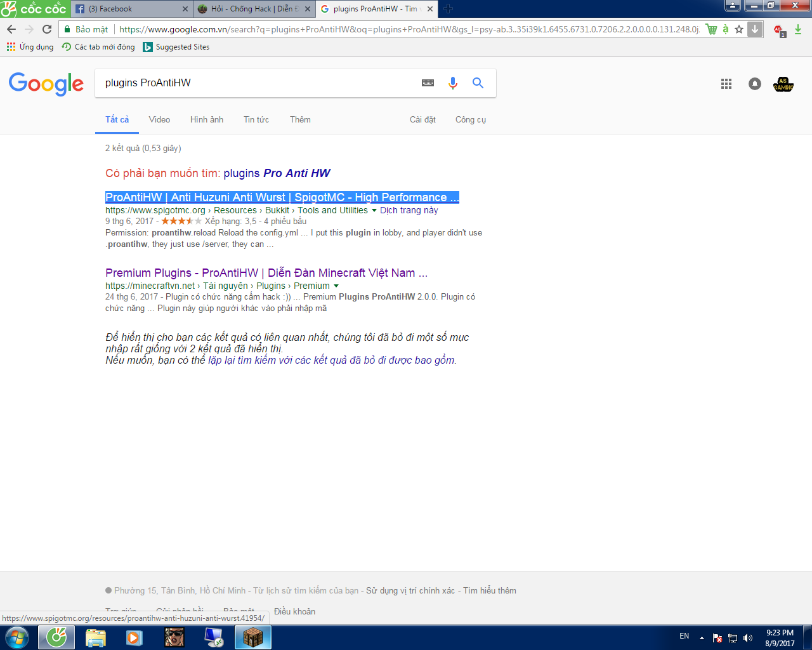Expand the Premium dropdown under minecraftvn result
812x650 pixels.
(x=337, y=286)
